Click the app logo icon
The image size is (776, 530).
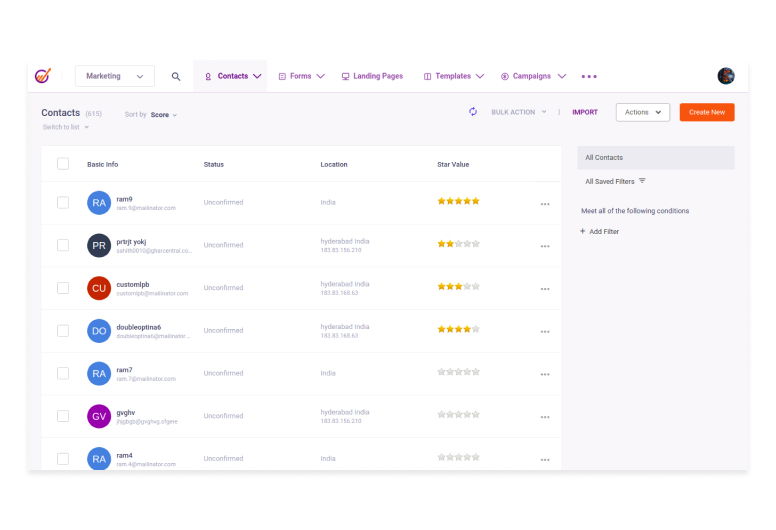(43, 76)
